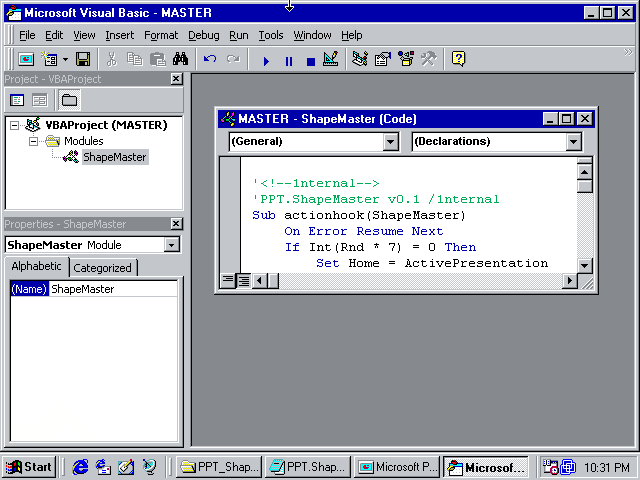Close the Properties - ShapeMaster panel
Image resolution: width=640 pixels, height=480 pixels.
tap(176, 224)
